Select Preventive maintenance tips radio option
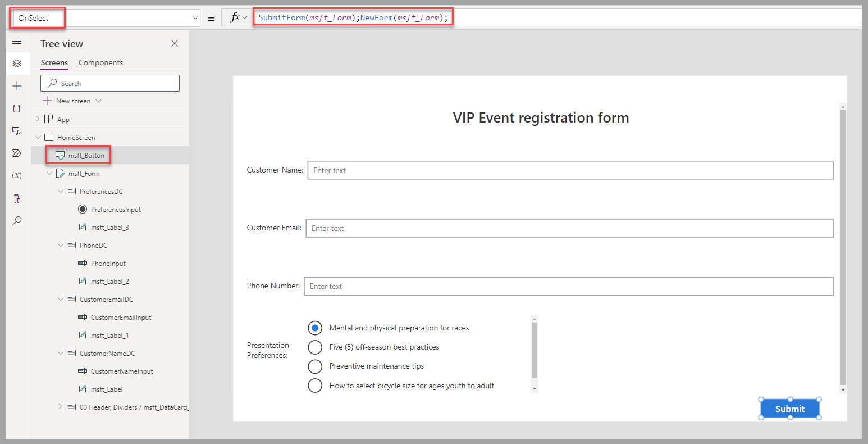The image size is (868, 444). (x=315, y=366)
